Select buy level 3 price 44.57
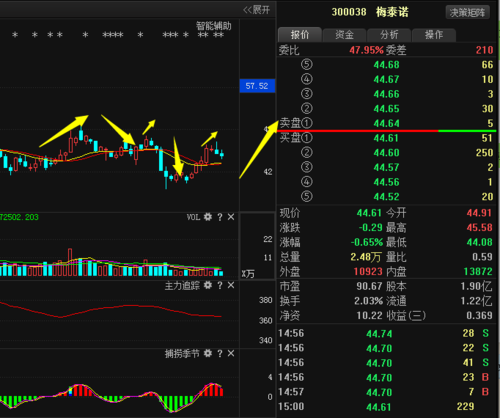Screen dimensions: 500x418 tap(387, 167)
